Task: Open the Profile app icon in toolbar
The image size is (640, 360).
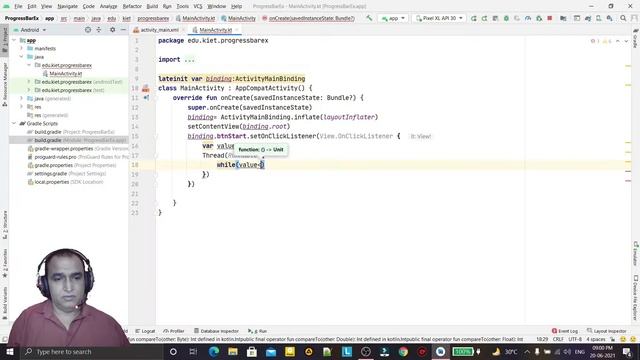Action: (528, 18)
